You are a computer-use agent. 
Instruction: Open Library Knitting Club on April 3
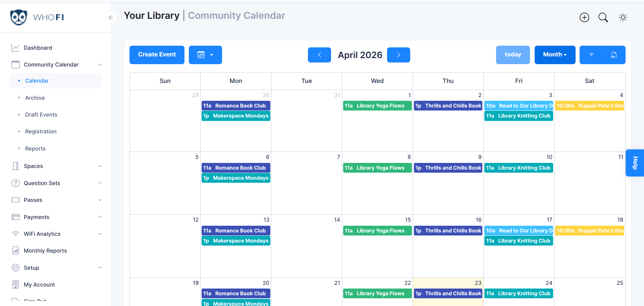pyautogui.click(x=519, y=116)
